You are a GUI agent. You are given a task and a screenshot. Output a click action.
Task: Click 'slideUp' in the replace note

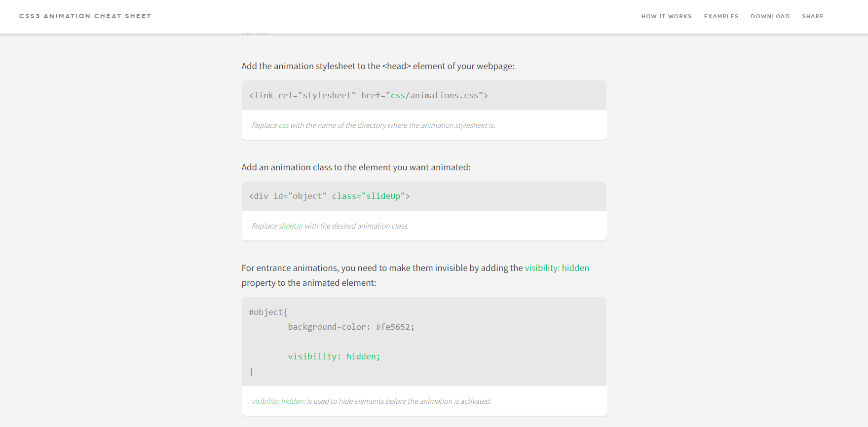(x=291, y=226)
